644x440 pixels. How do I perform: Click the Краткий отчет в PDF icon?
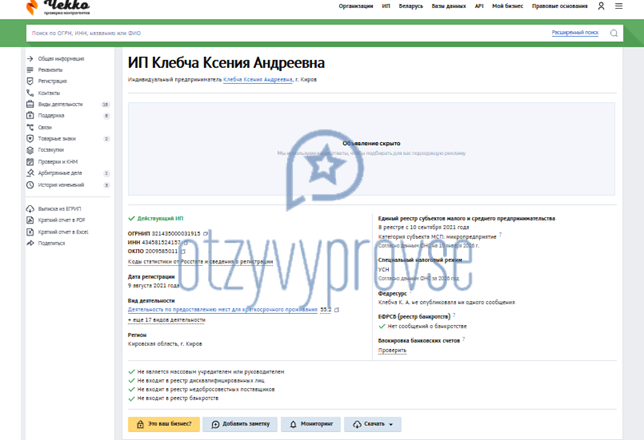(30, 220)
